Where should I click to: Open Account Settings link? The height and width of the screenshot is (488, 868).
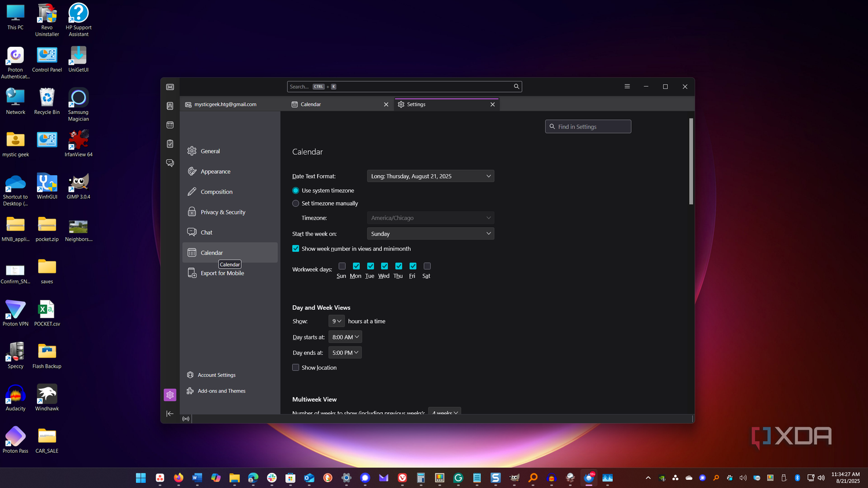211,375
